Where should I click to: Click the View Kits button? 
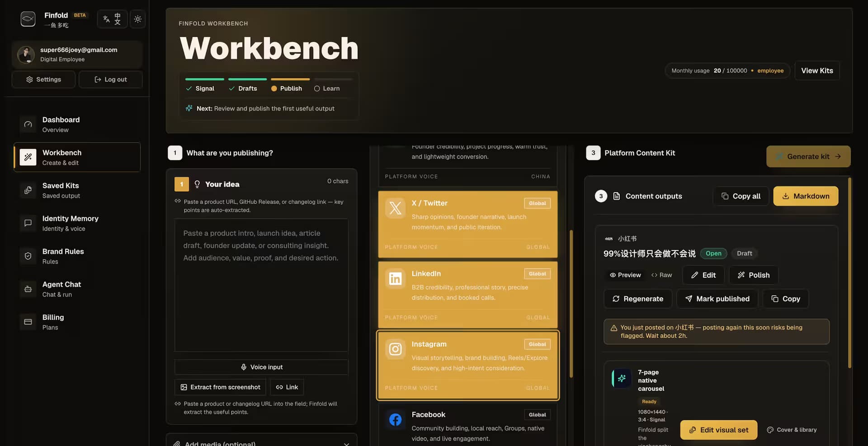coord(817,71)
